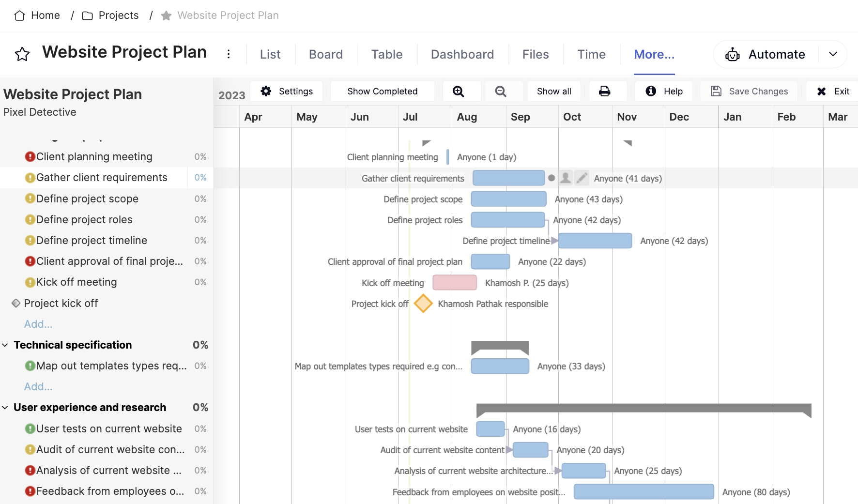
Task: Switch to the Board tab
Action: pos(326,54)
